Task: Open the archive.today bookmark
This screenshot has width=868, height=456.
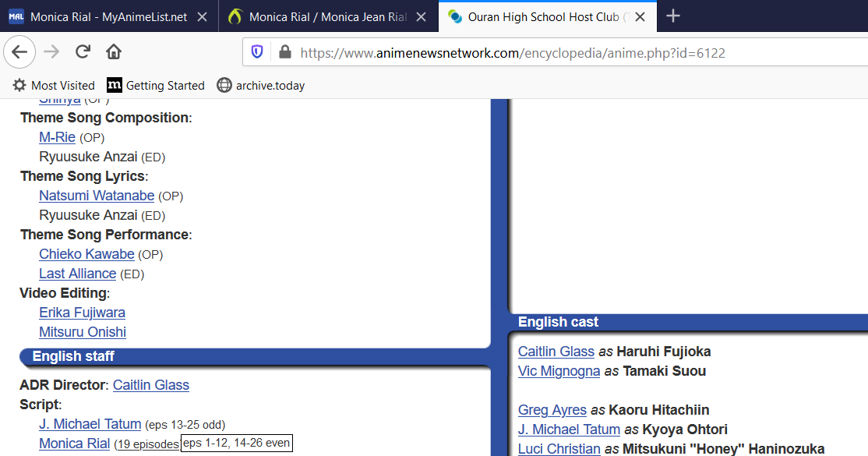Action: tap(261, 85)
